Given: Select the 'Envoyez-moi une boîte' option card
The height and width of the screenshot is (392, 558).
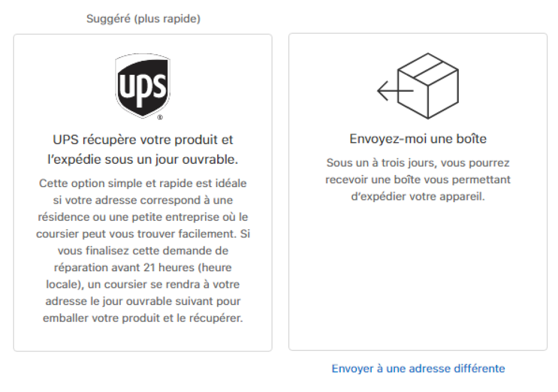Looking at the screenshot, I should point(418,192).
